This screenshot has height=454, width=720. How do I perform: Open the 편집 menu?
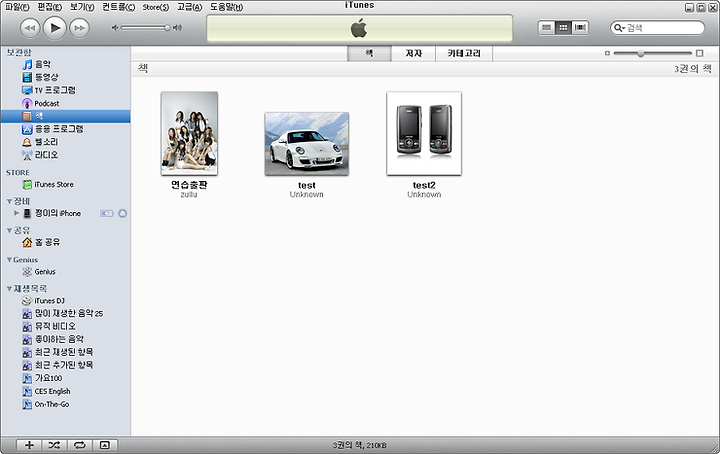click(50, 7)
